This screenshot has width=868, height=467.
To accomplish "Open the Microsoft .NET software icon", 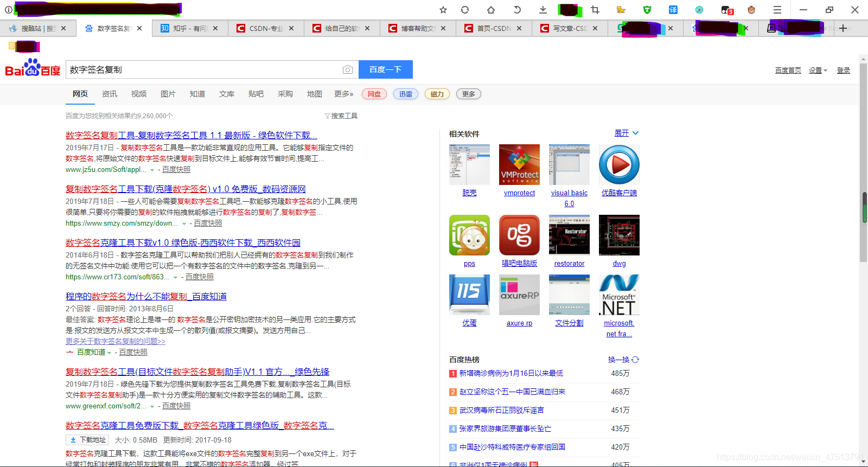I will pos(619,295).
